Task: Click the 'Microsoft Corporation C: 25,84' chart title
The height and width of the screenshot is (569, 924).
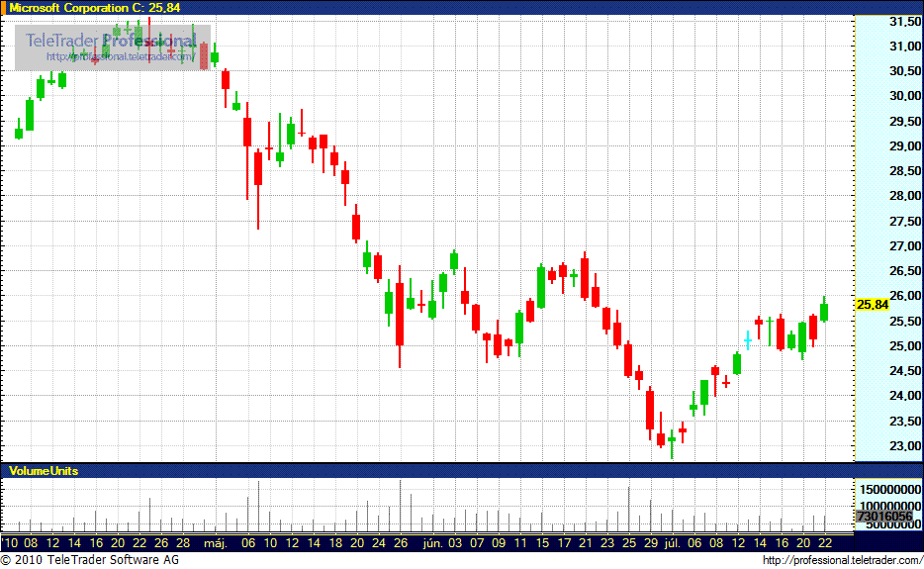Action: [94, 8]
